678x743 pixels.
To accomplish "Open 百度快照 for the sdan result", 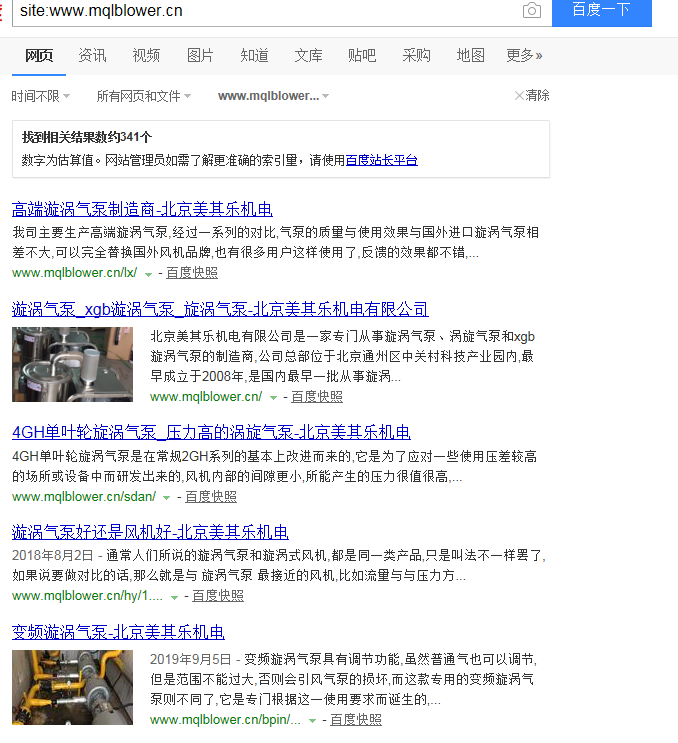I will [211, 497].
